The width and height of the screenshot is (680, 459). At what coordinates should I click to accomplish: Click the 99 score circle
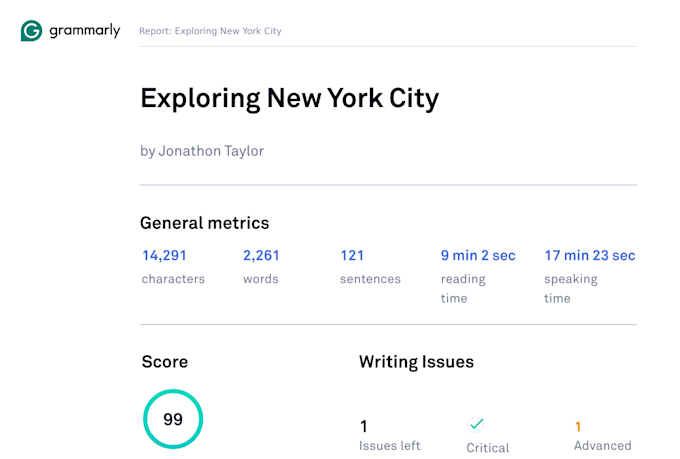click(x=173, y=419)
